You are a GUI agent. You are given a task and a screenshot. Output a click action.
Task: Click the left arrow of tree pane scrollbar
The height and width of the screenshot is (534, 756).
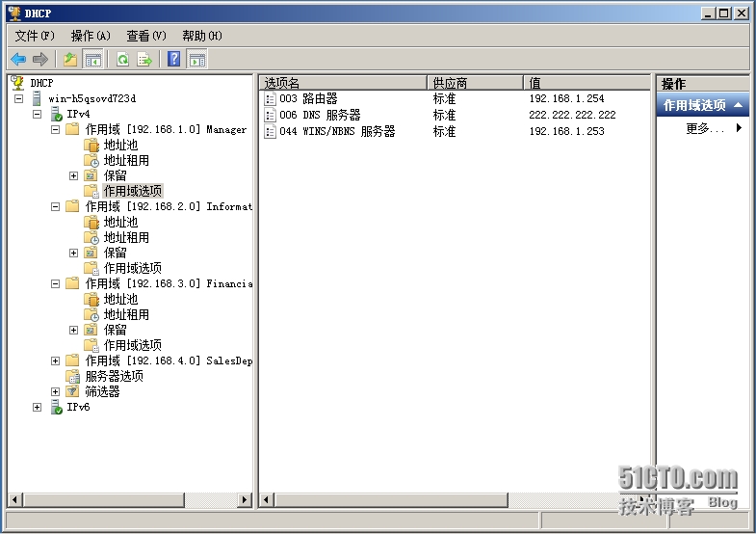coord(15,499)
